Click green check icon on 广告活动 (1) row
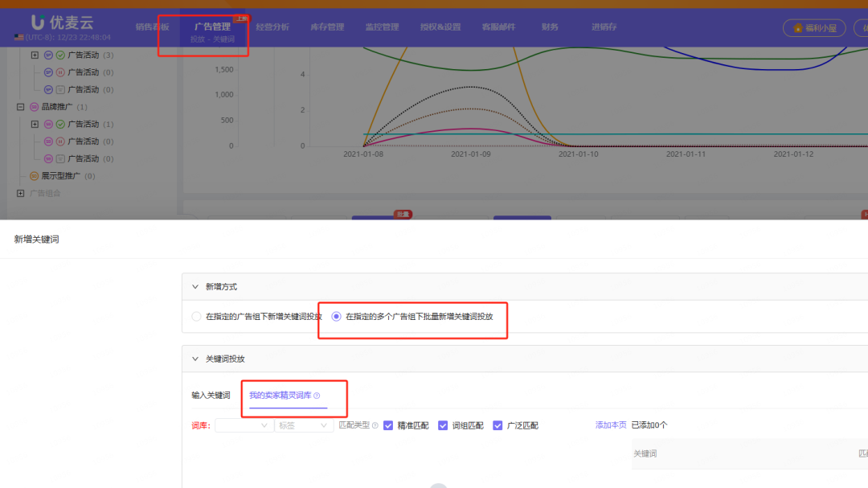868x488 pixels. pyautogui.click(x=60, y=124)
